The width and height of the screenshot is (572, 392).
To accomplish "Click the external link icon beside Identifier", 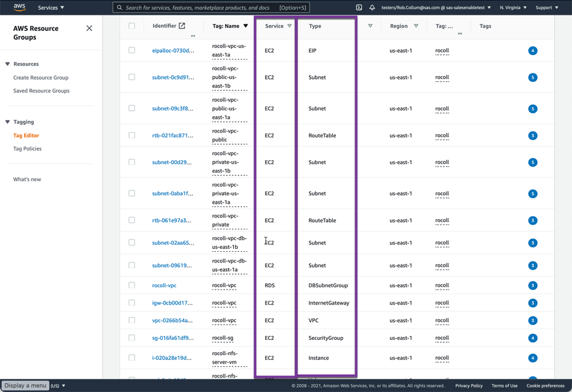I will pos(182,26).
